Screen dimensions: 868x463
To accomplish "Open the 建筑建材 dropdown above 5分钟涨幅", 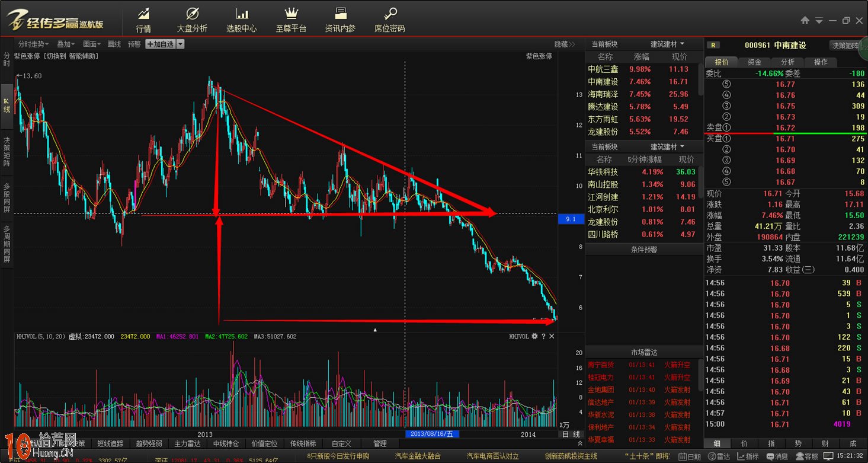I will 667,146.
